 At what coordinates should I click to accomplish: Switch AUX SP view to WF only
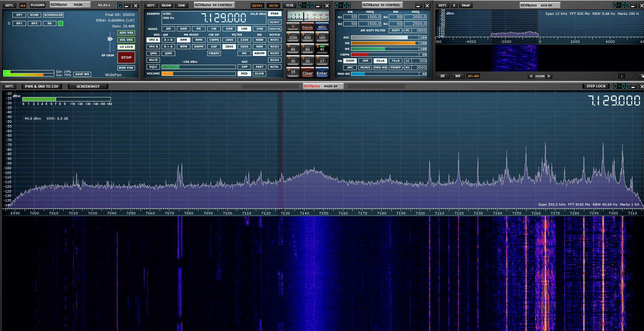click(x=458, y=76)
